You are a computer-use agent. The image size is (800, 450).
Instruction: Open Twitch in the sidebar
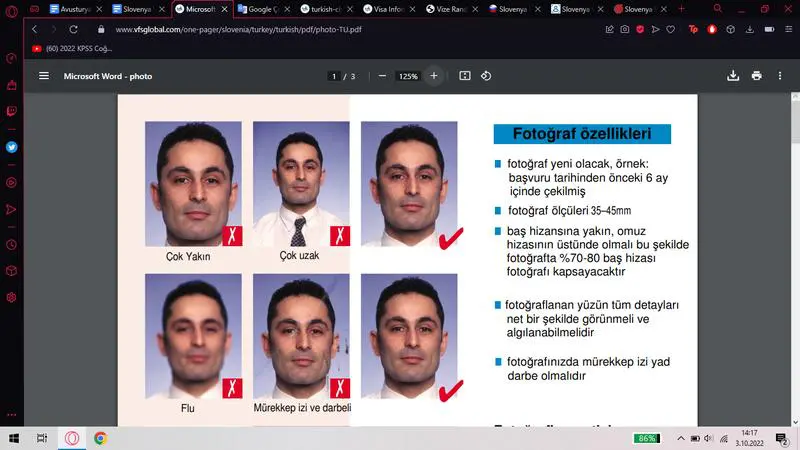[11, 111]
